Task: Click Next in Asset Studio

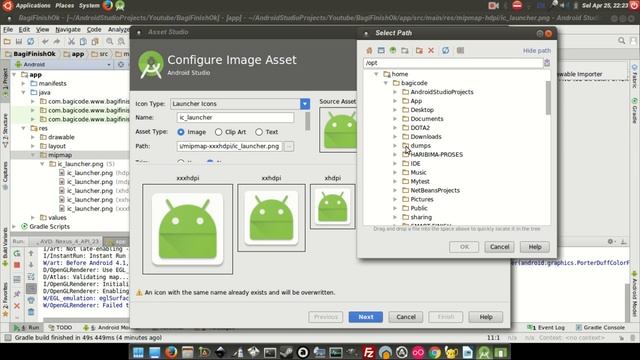Action: 366,317
